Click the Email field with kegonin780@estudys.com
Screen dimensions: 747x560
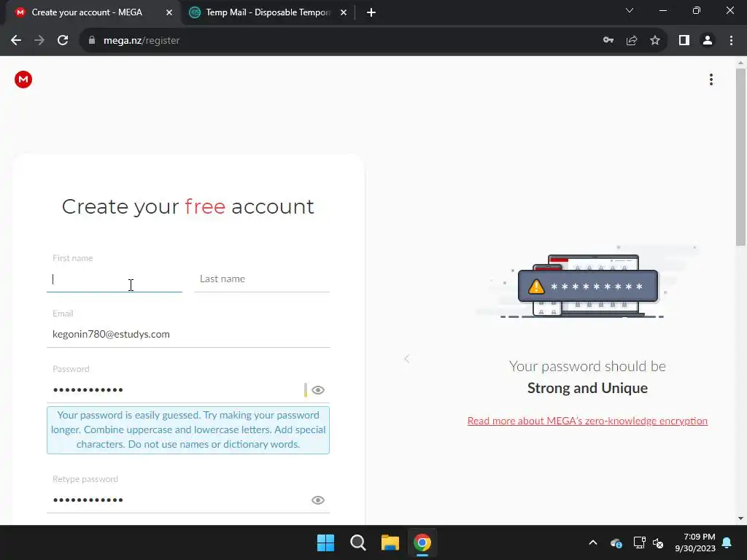click(188, 334)
